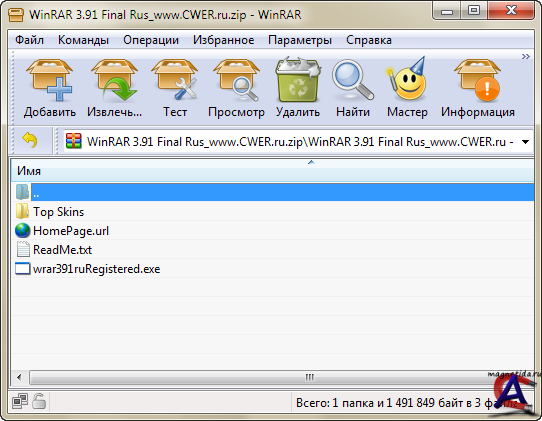Click the WinRAR title bar app icon
The image size is (542, 421).
[x=16, y=15]
